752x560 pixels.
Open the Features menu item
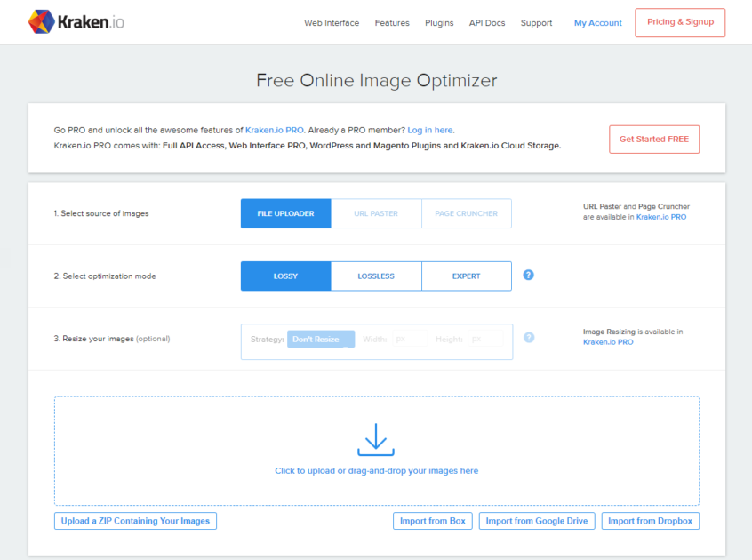[x=392, y=23]
